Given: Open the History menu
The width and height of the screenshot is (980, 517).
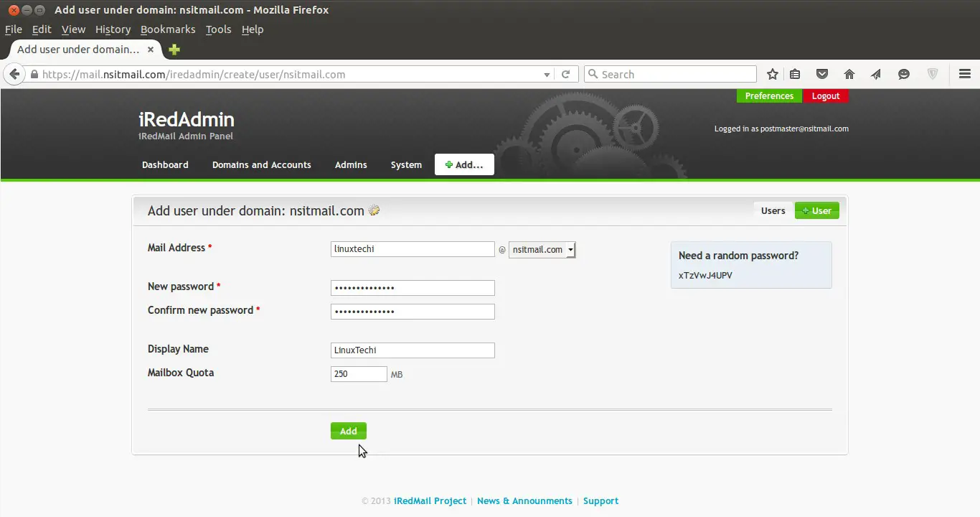Looking at the screenshot, I should (x=113, y=29).
